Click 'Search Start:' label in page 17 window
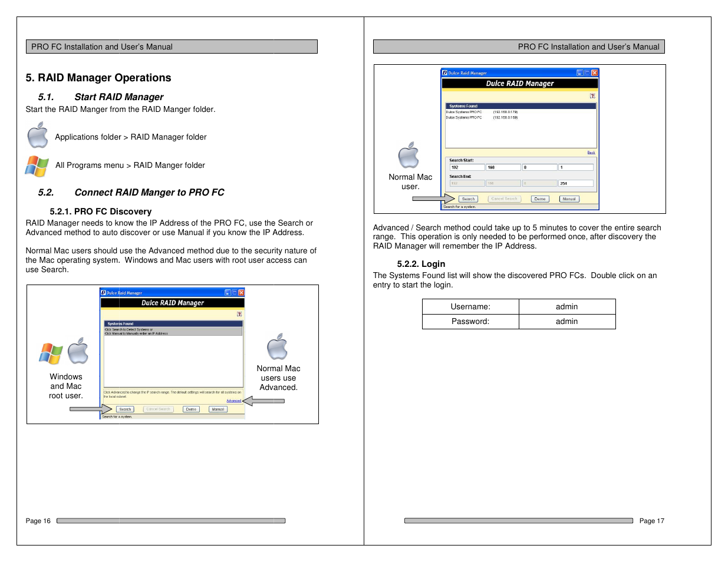The image size is (728, 562). tap(462, 160)
